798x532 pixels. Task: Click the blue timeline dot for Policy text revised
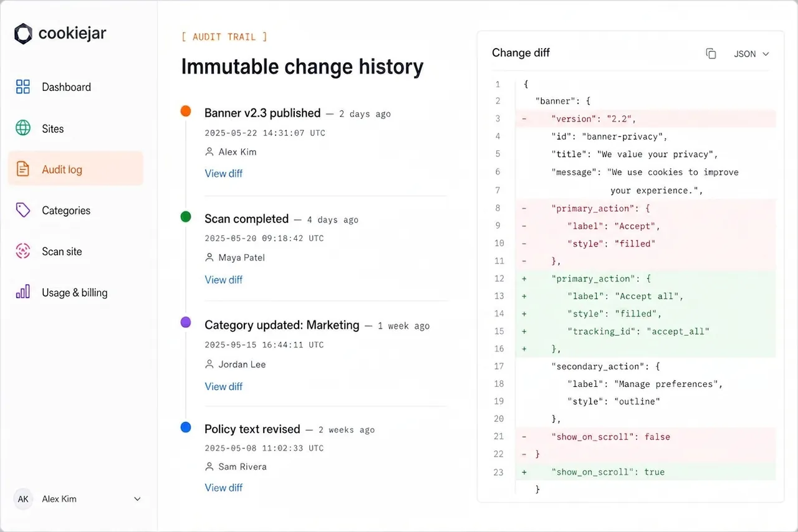(185, 427)
